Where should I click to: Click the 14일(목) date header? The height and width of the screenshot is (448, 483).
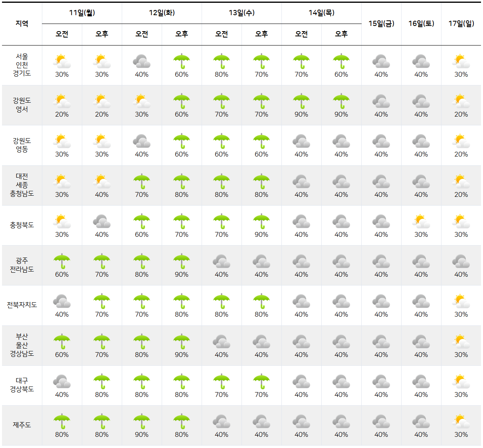(321, 13)
